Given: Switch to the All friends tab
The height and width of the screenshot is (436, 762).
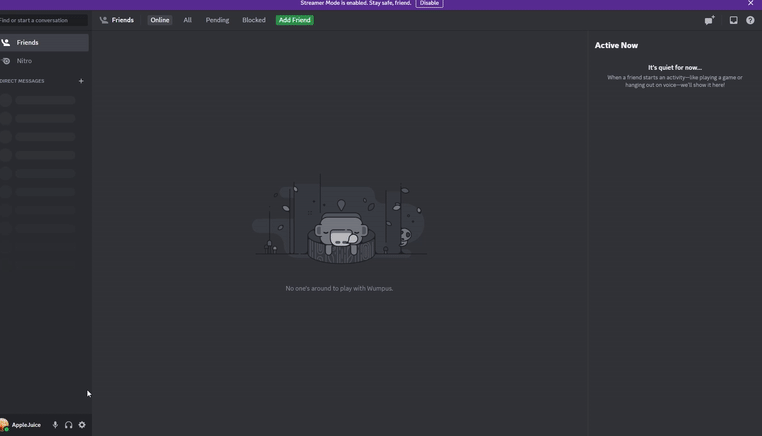Looking at the screenshot, I should tap(188, 20).
